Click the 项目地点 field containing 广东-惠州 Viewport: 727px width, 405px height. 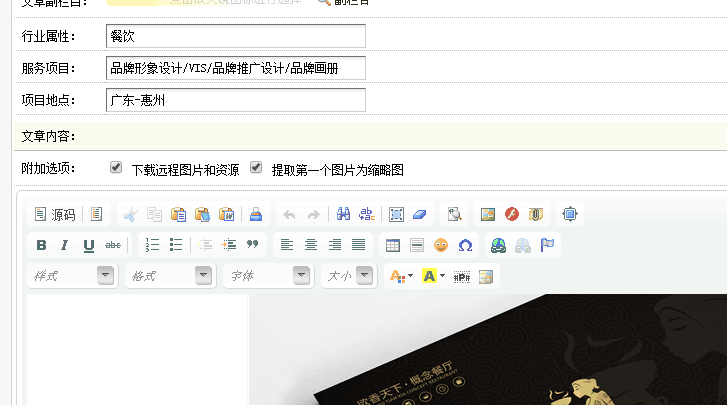236,100
